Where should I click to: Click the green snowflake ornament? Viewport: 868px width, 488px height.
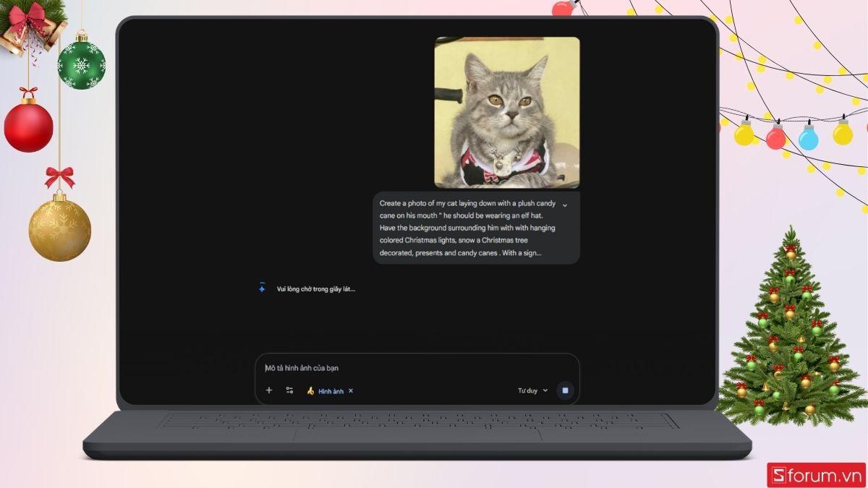point(81,65)
